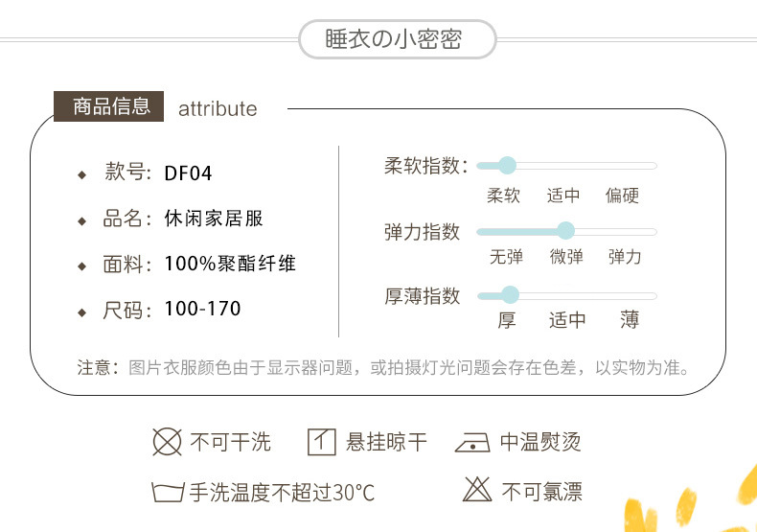Click the diamond bullet beside 款号
Screen dimensions: 757x532
81,174
